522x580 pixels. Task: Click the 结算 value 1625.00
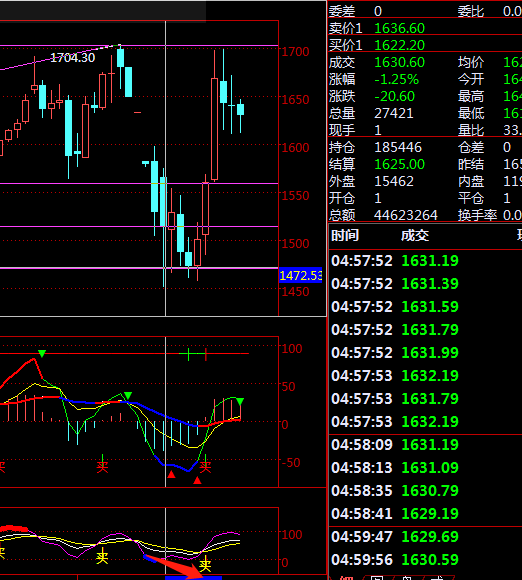400,164
